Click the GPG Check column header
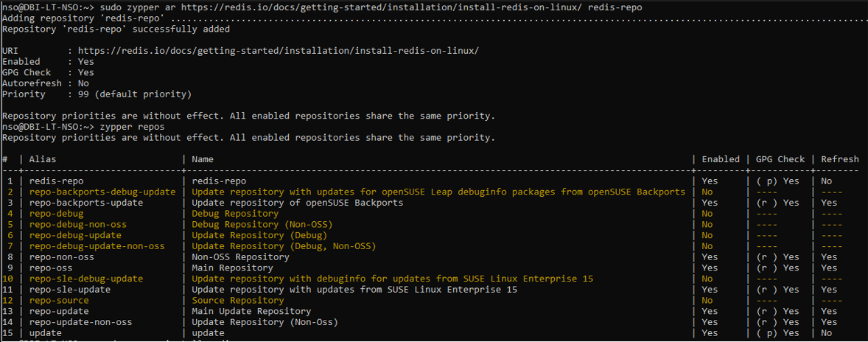Viewport: 868px width, 342px height. tap(780, 159)
